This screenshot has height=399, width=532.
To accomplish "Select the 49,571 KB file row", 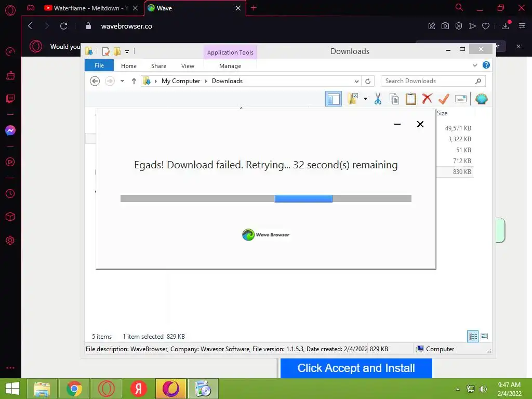I will click(x=455, y=128).
